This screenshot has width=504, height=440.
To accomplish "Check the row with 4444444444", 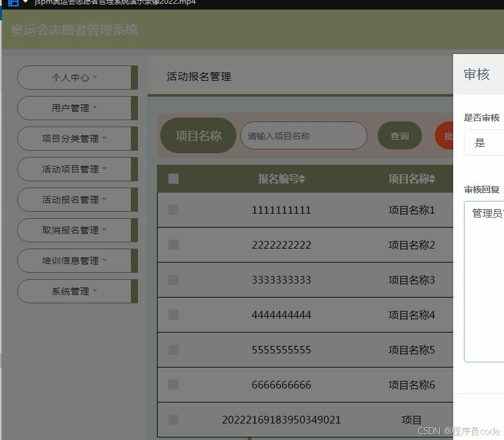I will pos(174,315).
